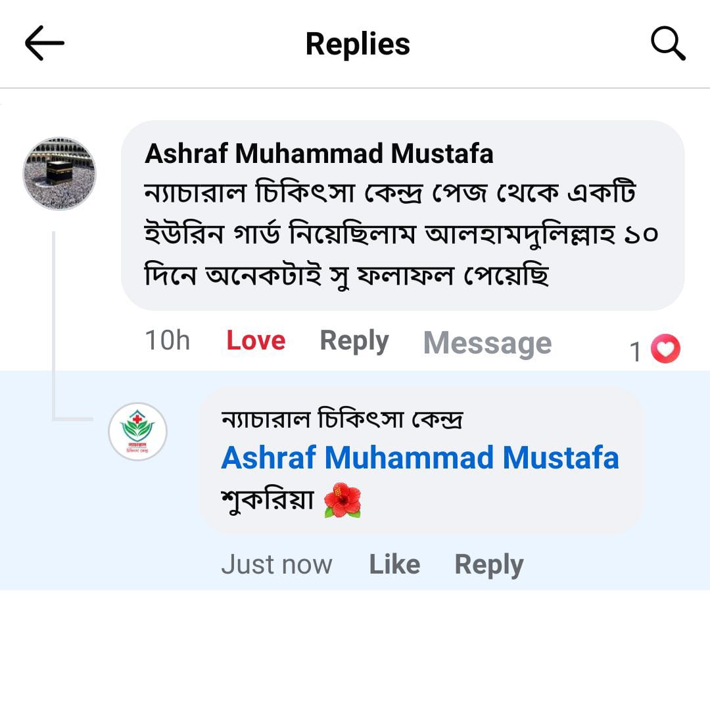Tap the Just now timestamp
Screen dimensions: 710x728
[x=277, y=564]
